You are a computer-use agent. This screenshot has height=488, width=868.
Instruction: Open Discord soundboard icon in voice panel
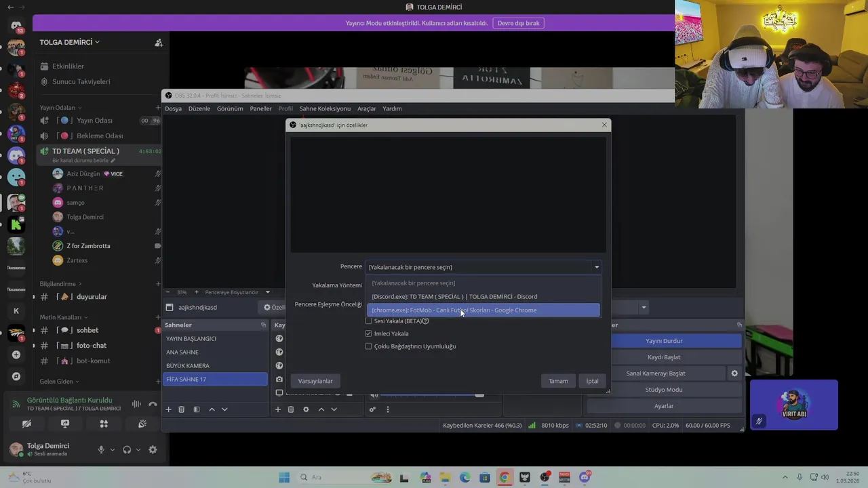[x=142, y=424]
